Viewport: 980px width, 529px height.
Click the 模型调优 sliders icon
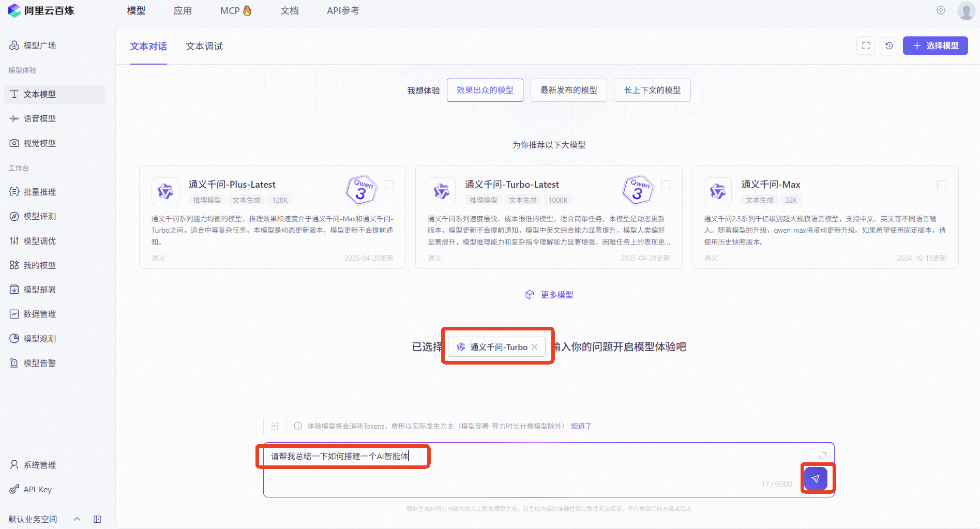(14, 241)
